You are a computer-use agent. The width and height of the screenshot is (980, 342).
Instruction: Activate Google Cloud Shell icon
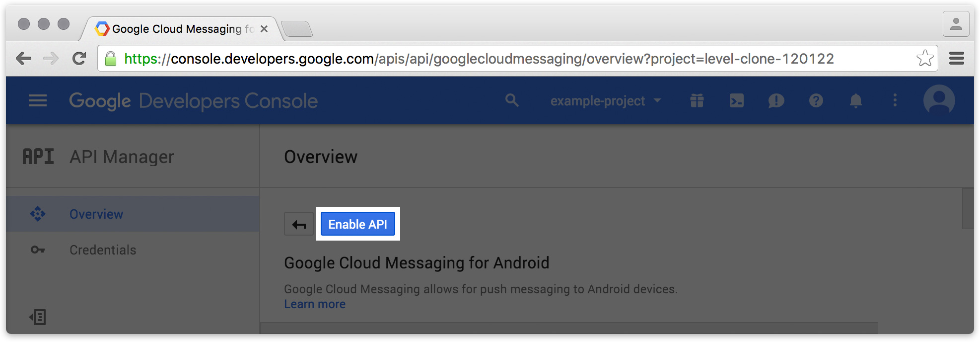[x=737, y=101]
